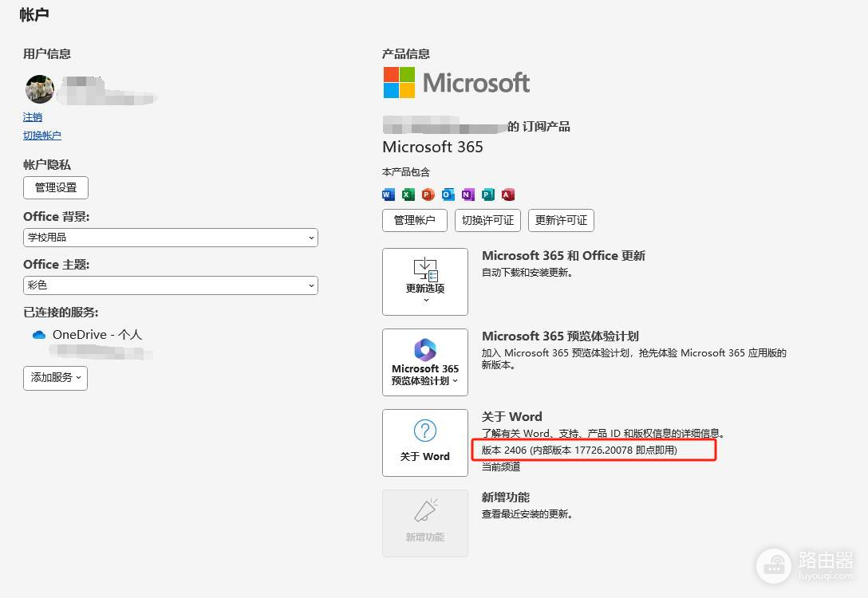The image size is (868, 598).
Task: Click the 自动下载和安装更新 text
Action: pos(527,273)
